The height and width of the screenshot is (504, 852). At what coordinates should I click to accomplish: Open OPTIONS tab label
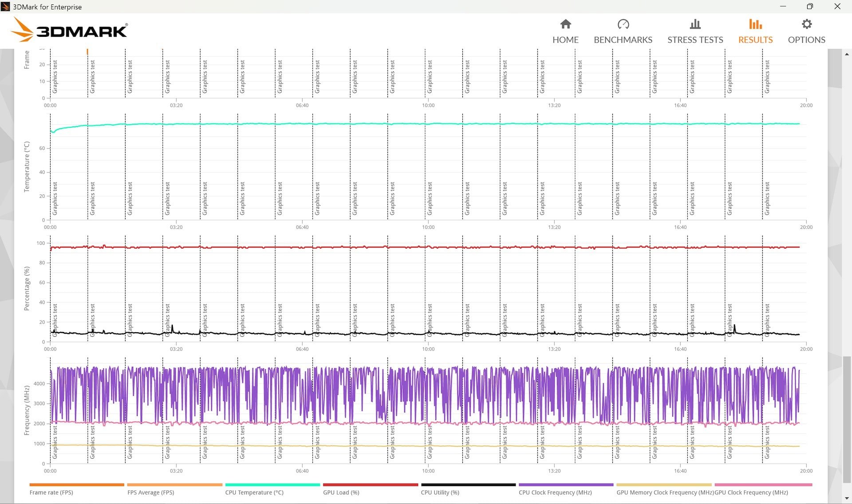click(807, 40)
